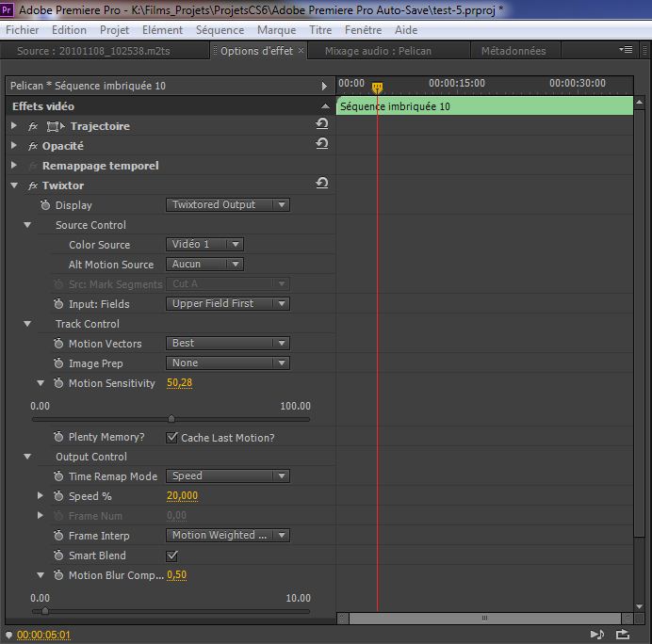Image resolution: width=652 pixels, height=644 pixels.
Task: Click Speed % value 20,000
Action: pos(182,495)
